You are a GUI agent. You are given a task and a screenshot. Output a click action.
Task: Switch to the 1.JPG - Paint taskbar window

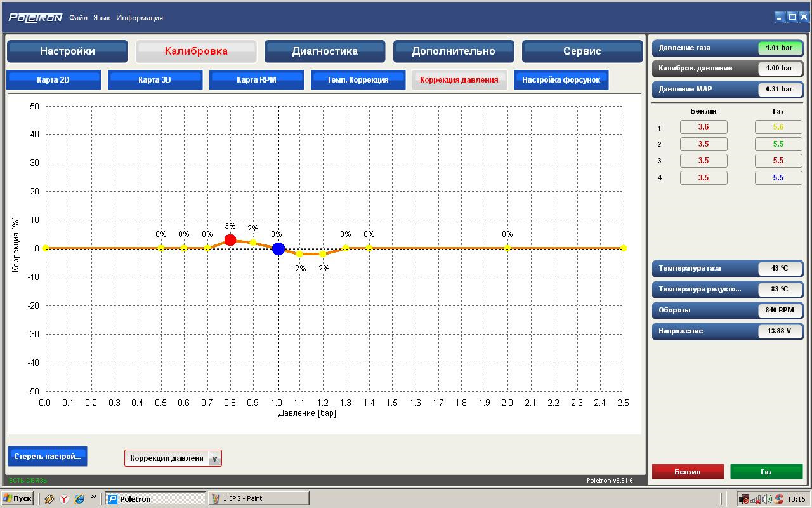[258, 498]
